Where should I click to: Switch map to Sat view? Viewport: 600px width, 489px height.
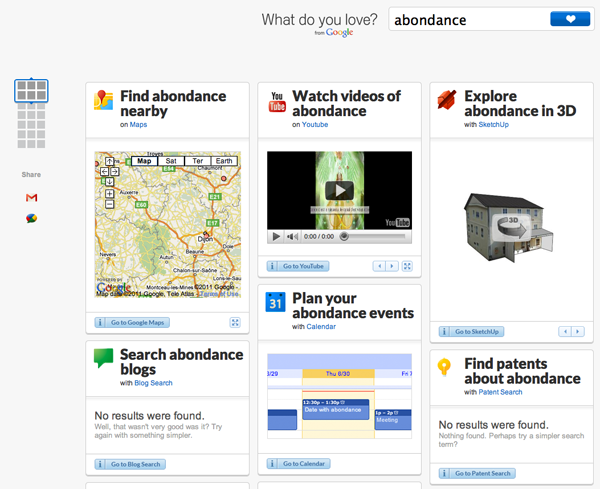click(171, 161)
